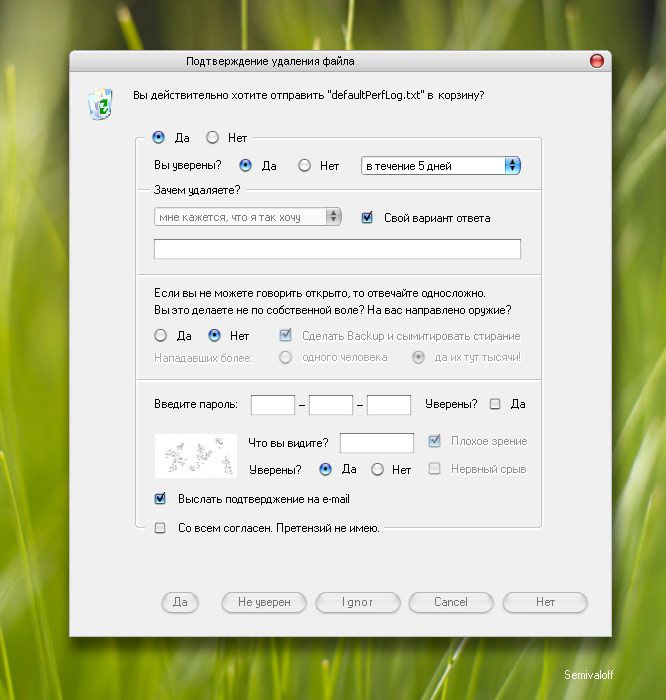The width and height of the screenshot is (666, 700).
Task: Click the 'Да' button at bottom
Action: 180,602
